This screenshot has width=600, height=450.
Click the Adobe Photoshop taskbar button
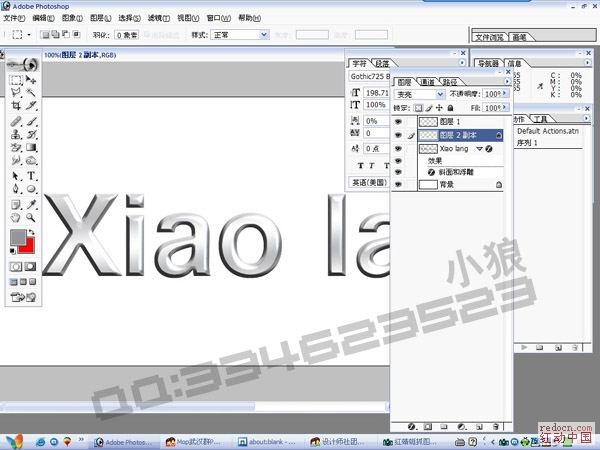[128, 441]
